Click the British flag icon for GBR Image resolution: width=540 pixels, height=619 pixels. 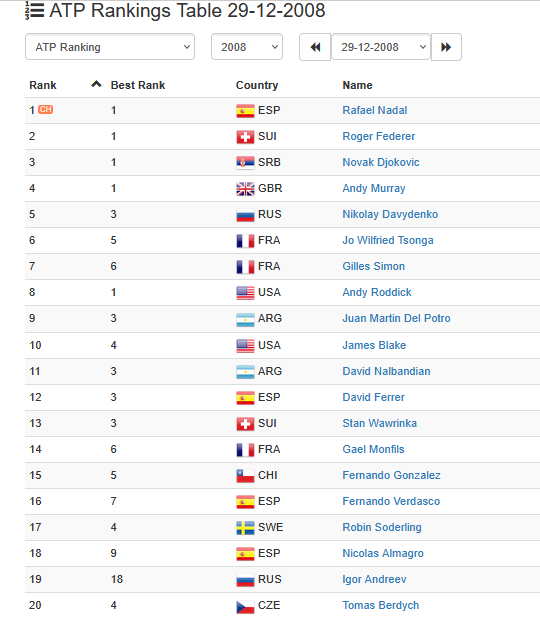[245, 189]
